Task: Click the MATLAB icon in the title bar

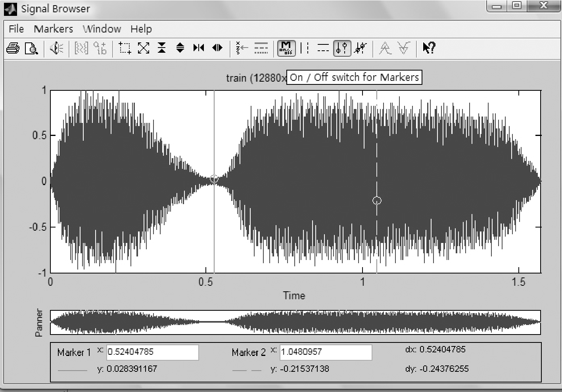Action: 10,9
